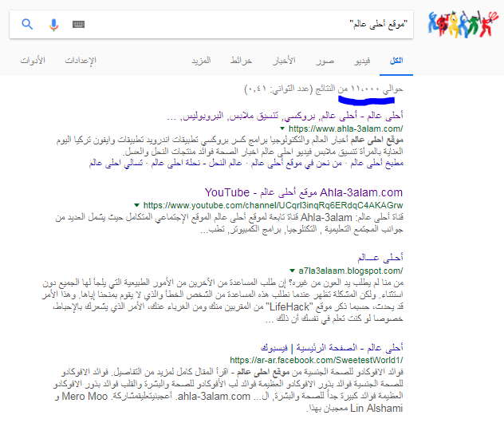Open الإعدادات settings menu
Viewport: 504px width, 423px height.
(81, 61)
